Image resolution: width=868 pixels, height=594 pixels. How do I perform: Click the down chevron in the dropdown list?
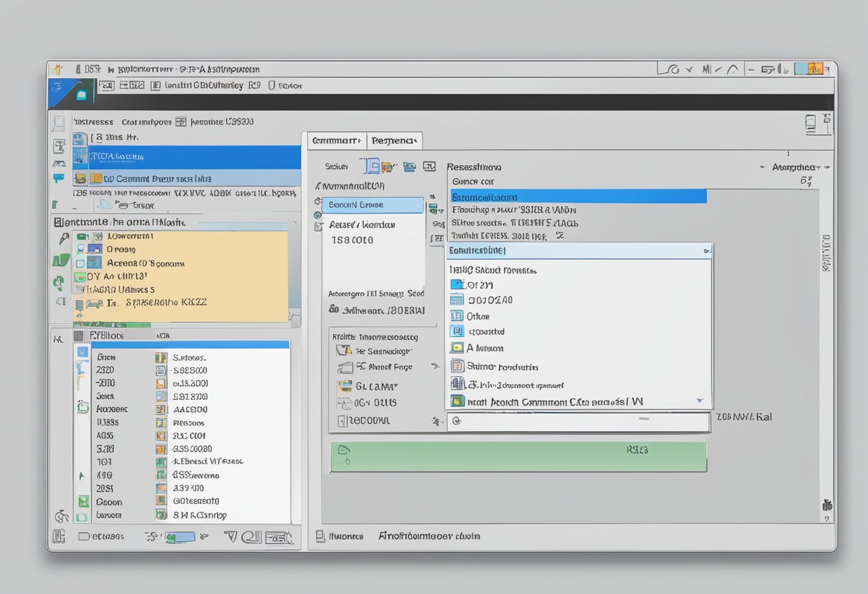(700, 401)
